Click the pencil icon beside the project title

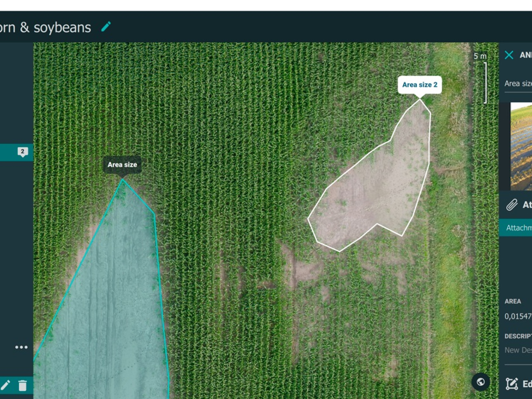point(106,27)
